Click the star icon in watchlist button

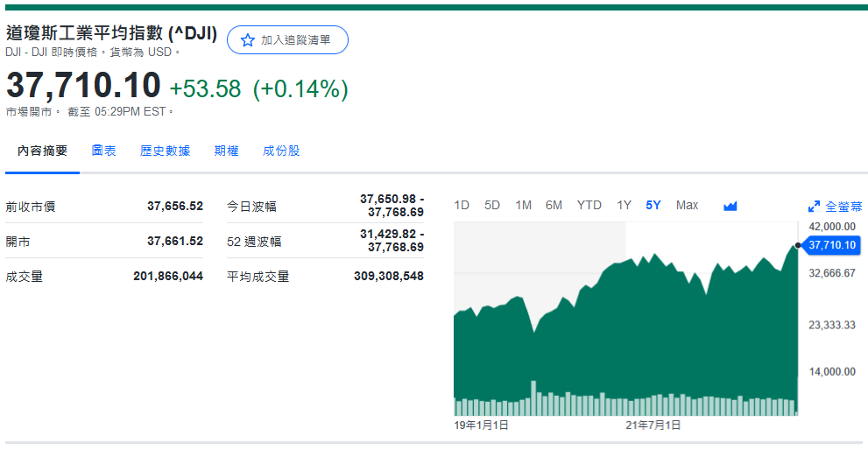click(x=247, y=40)
